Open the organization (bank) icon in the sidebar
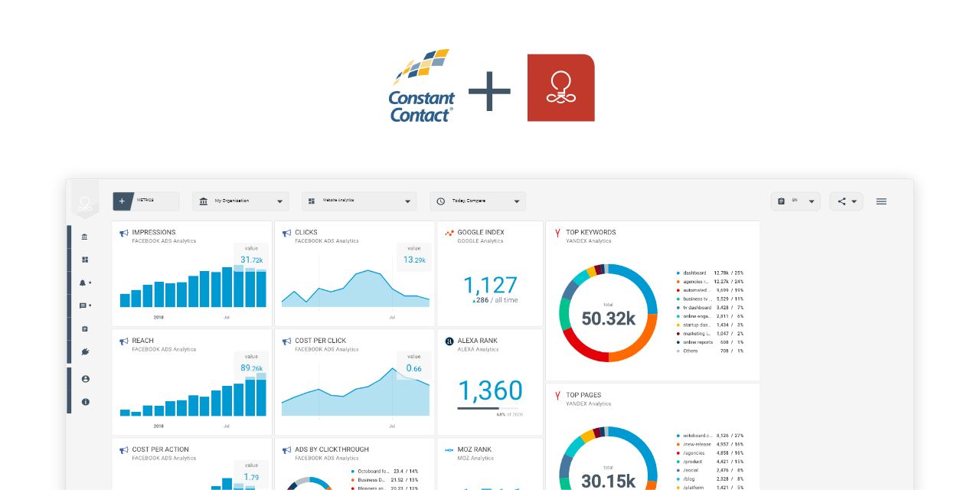980x490 pixels. click(x=85, y=237)
